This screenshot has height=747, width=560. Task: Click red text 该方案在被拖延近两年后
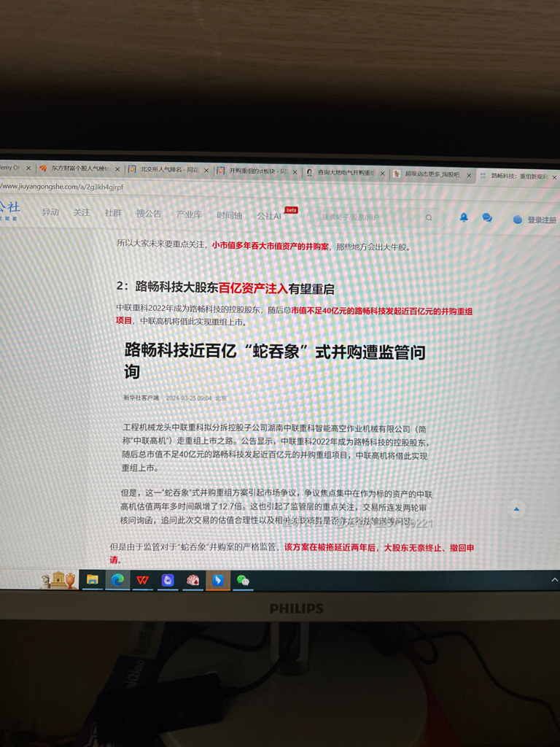[331, 547]
